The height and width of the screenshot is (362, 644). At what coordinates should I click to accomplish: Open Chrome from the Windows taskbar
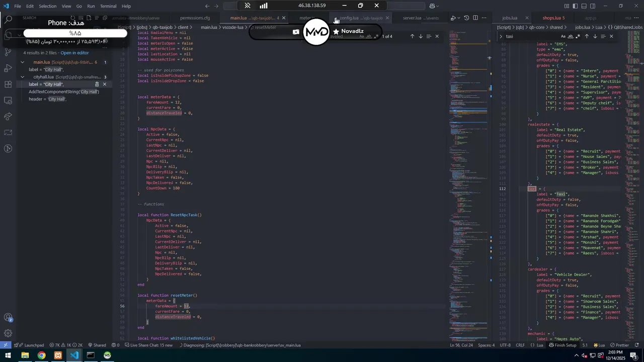tap(41, 355)
